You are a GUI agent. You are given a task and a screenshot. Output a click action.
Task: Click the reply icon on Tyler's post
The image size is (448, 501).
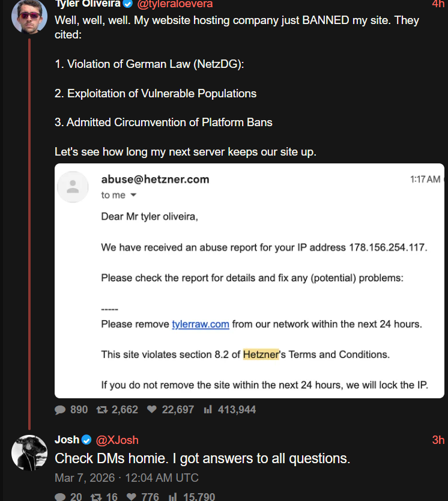coord(60,410)
